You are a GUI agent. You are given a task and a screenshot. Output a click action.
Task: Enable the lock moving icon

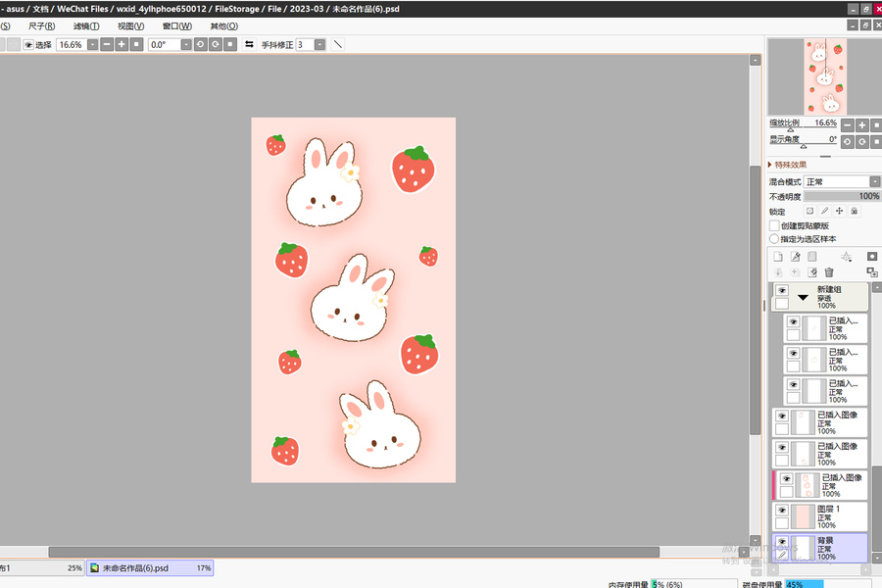[x=839, y=211]
